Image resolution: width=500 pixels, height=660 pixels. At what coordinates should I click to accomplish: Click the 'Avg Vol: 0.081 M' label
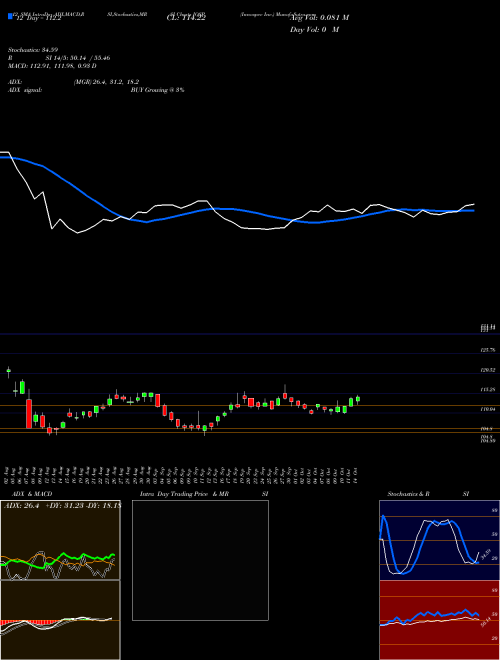[x=320, y=18]
